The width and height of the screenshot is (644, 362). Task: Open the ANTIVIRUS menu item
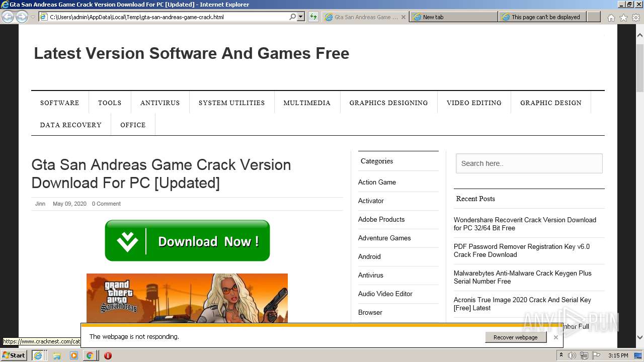(160, 103)
